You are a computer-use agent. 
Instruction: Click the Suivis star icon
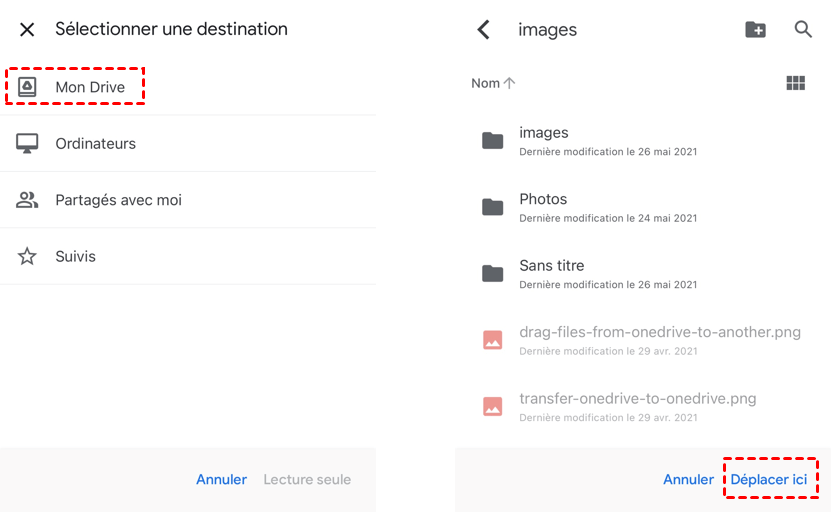[x=27, y=256]
